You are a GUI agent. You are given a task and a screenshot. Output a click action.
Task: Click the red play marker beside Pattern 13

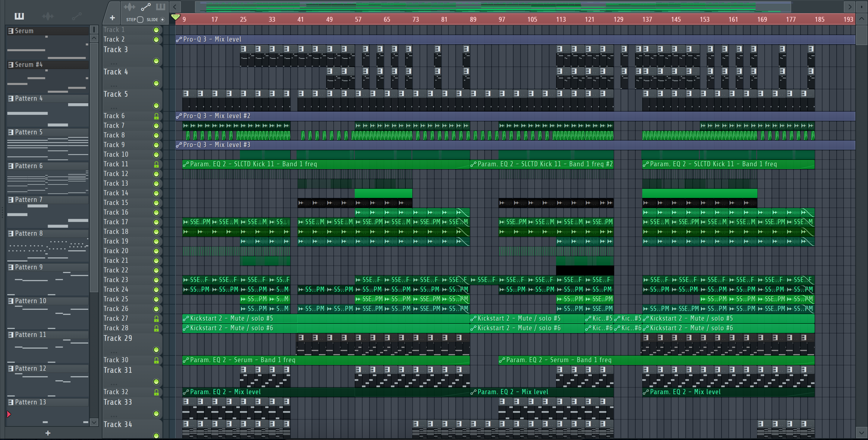tap(9, 414)
